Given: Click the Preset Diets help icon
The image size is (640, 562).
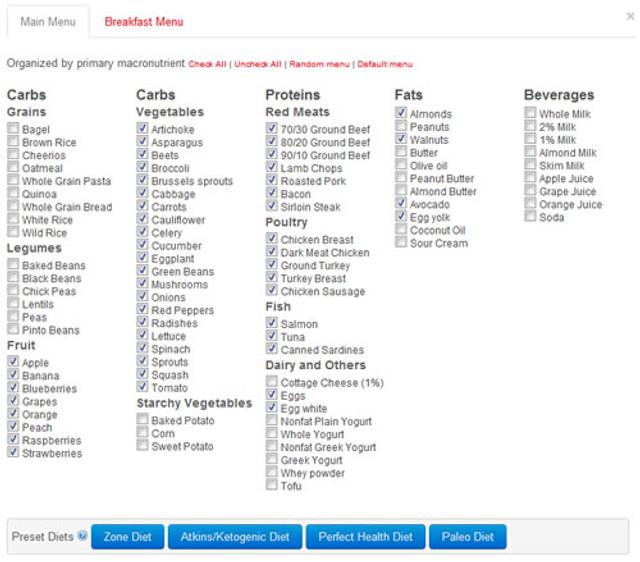Looking at the screenshot, I should 82,537.
